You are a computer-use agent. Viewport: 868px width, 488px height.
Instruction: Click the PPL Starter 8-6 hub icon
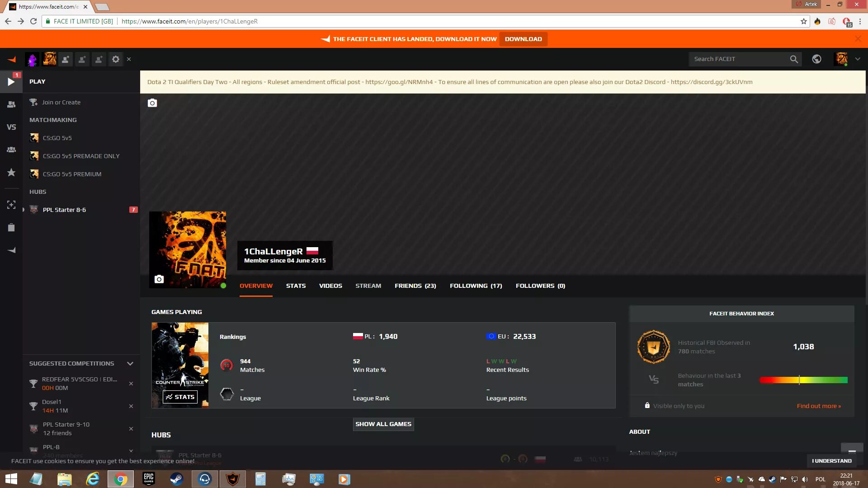click(34, 209)
